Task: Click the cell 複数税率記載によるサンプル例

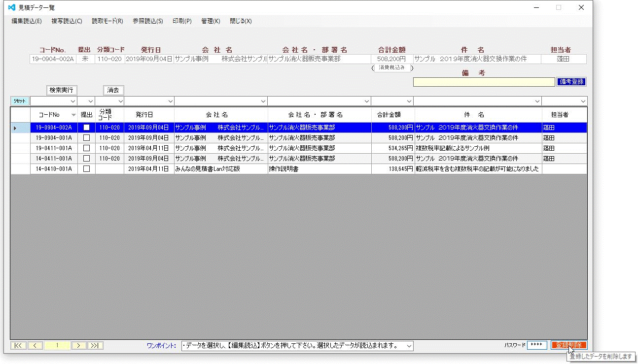Action: coord(478,148)
